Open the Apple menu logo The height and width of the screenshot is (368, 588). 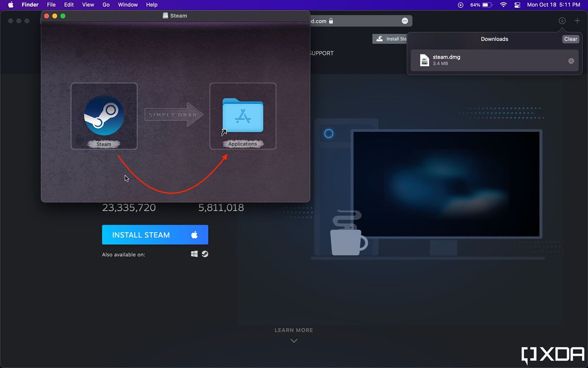pos(10,5)
